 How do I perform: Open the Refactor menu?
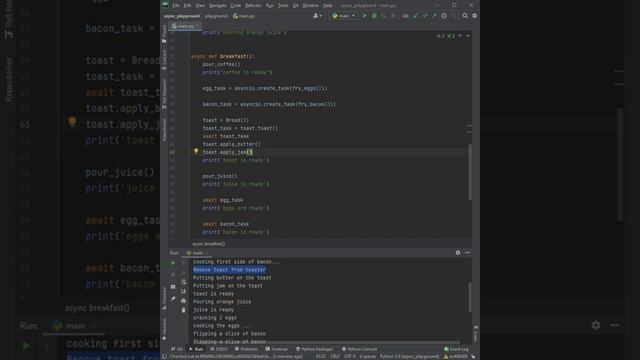253,6
